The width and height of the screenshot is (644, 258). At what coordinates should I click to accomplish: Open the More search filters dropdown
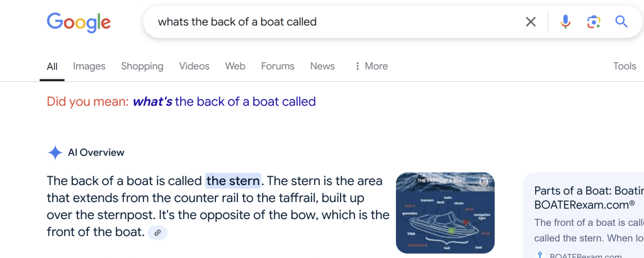[x=371, y=66]
